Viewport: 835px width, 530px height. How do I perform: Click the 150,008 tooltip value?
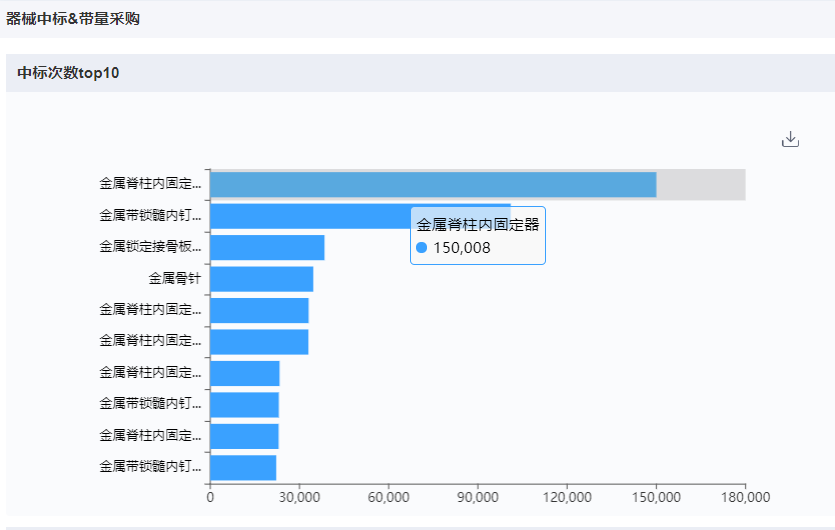coord(462,248)
